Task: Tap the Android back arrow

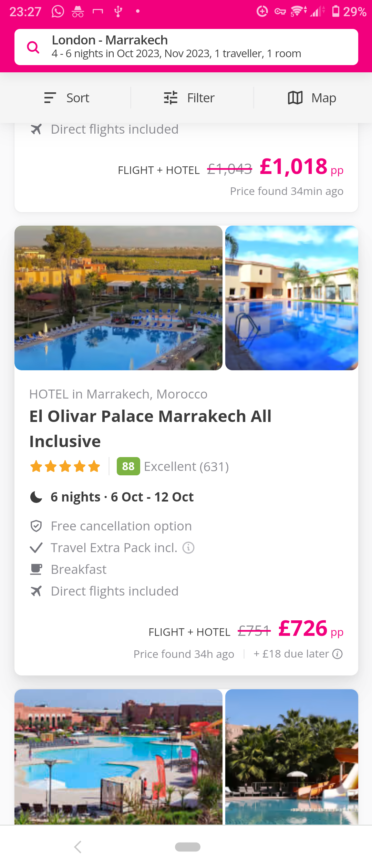Action: pyautogui.click(x=78, y=847)
